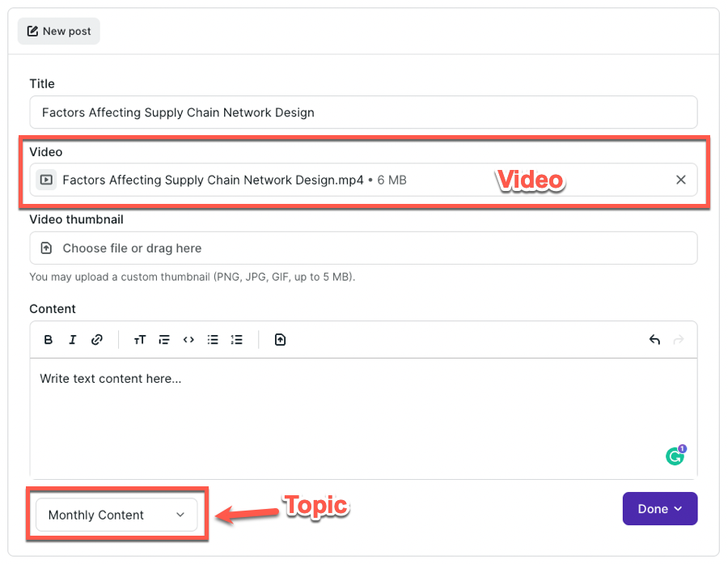Create a bulleted list
Viewport: 728px width, 564px height.
click(213, 340)
